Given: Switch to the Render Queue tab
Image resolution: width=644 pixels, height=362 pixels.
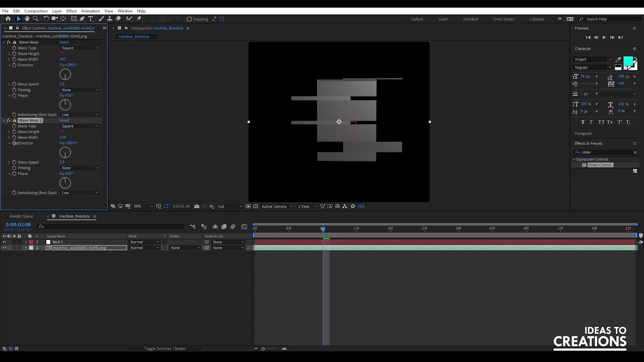Looking at the screenshot, I should pos(21,216).
